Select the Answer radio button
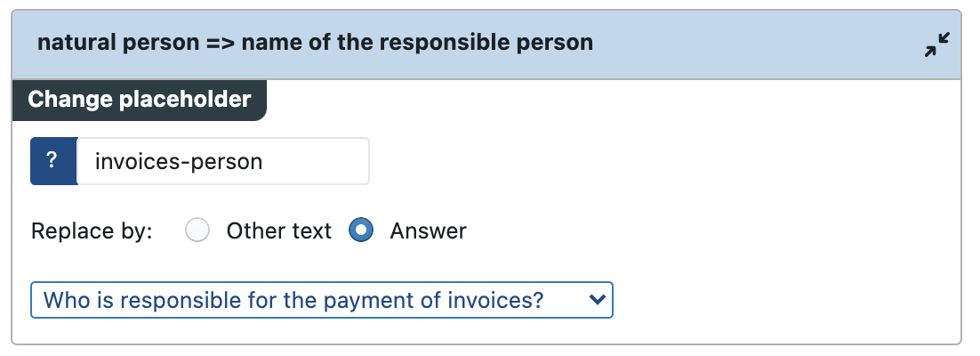Viewport: 980px width, 356px height. point(361,231)
